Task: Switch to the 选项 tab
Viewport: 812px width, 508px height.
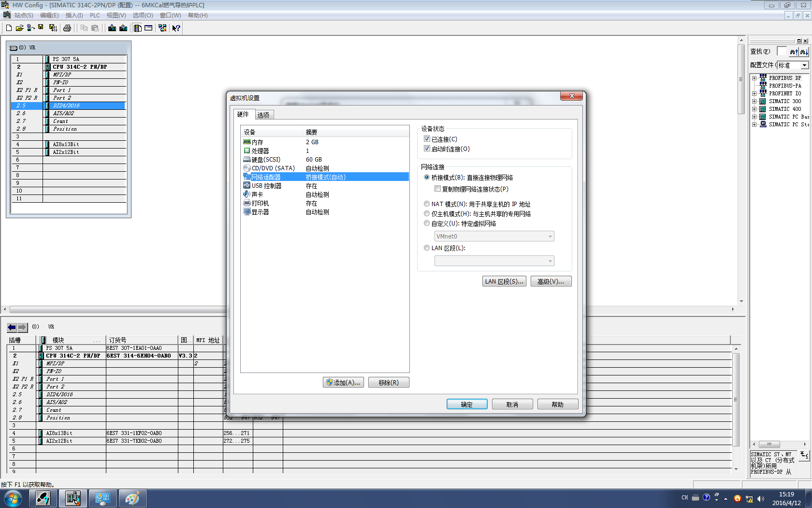Action: point(264,115)
